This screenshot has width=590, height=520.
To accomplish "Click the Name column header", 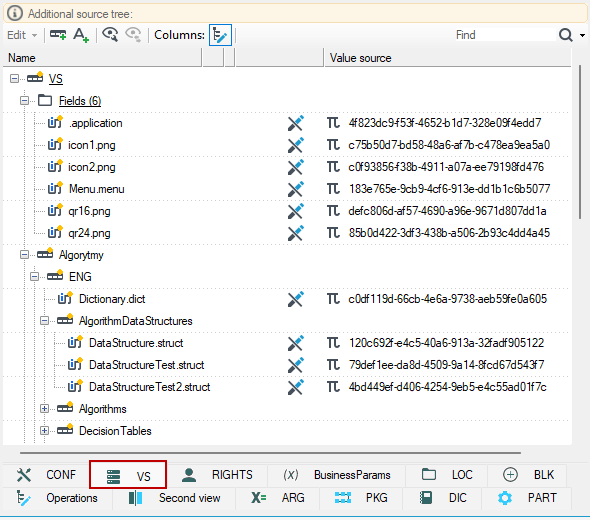I will pyautogui.click(x=102, y=58).
